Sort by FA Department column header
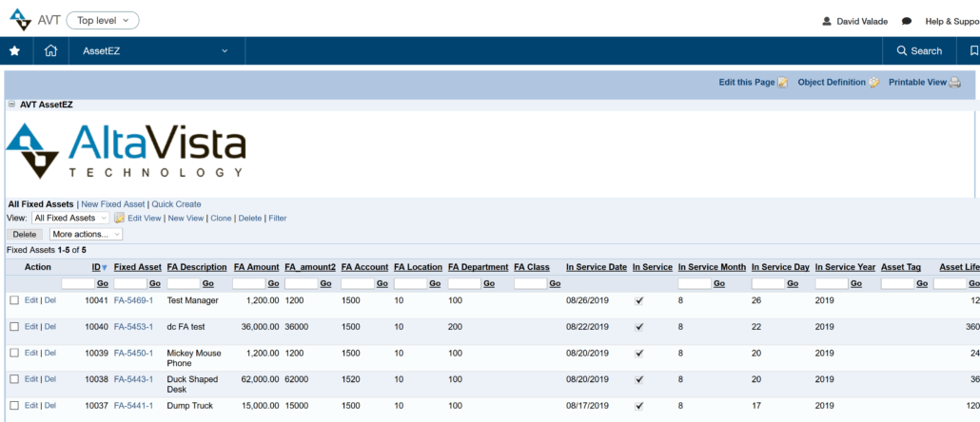Viewport: 980px width, 422px height. [479, 267]
